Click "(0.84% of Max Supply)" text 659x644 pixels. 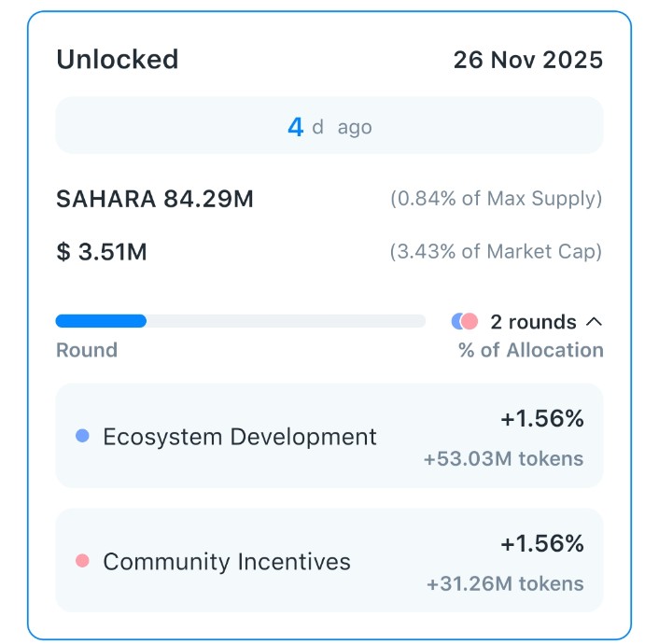[497, 199]
